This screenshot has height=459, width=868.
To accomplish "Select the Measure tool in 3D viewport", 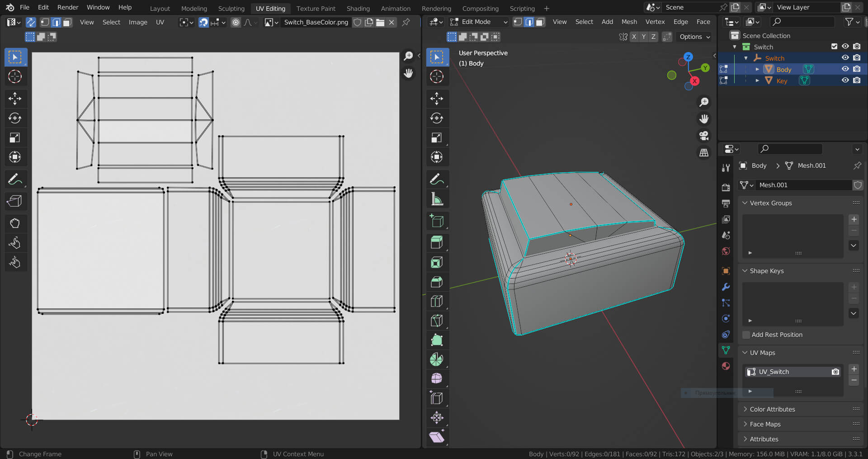I will pyautogui.click(x=437, y=199).
